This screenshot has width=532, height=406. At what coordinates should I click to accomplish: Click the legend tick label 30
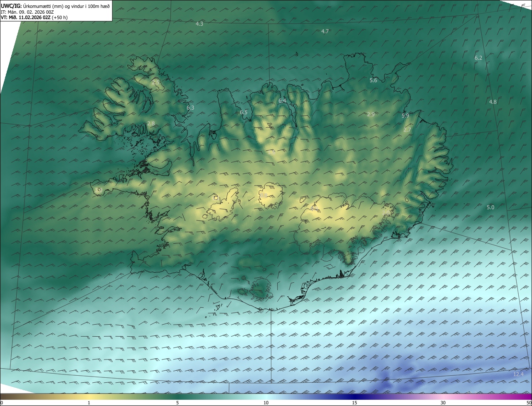443,403
